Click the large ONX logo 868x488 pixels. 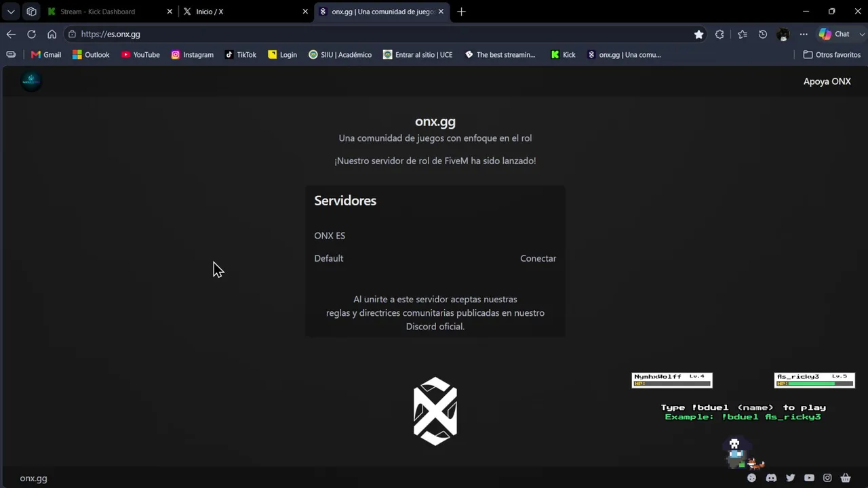click(x=435, y=411)
